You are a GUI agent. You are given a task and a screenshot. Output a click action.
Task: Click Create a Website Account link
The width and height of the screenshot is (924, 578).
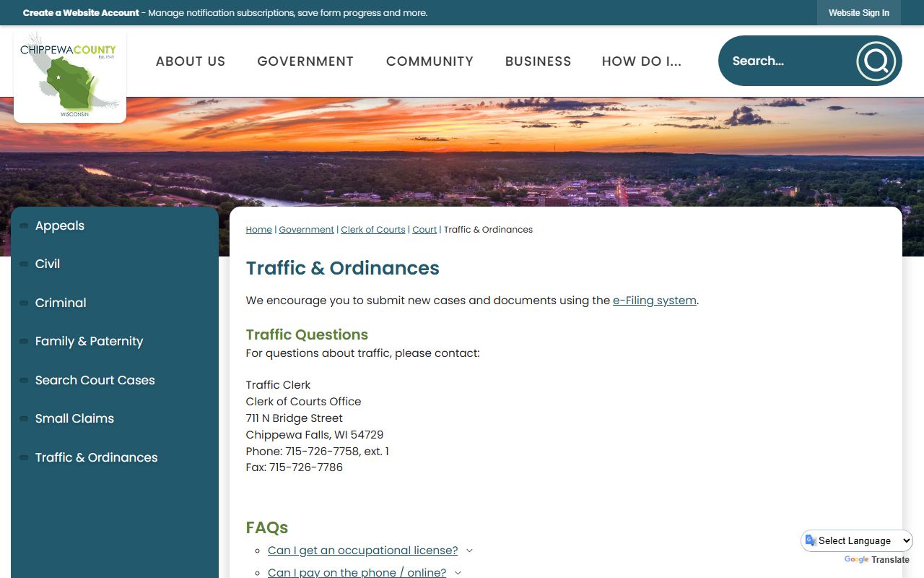[81, 13]
